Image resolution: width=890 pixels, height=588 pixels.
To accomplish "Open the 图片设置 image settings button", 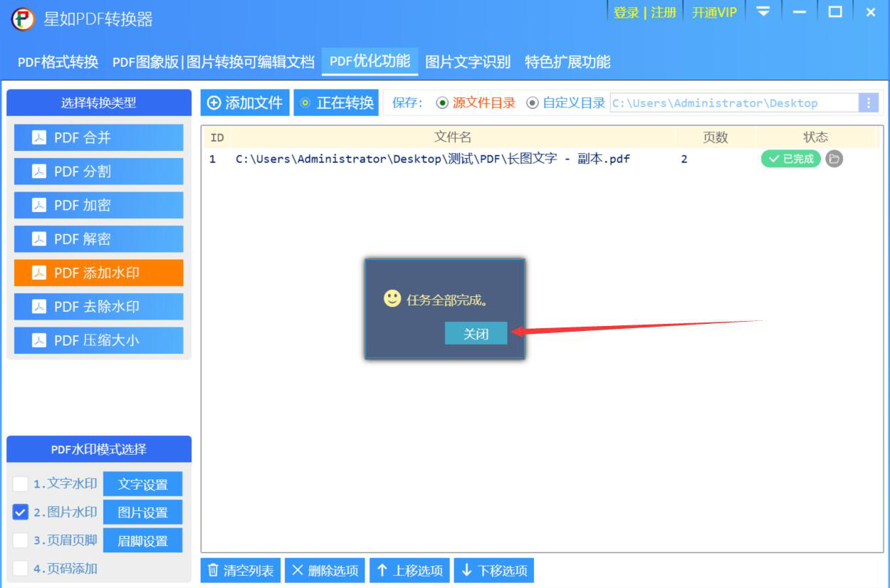I will [x=142, y=513].
